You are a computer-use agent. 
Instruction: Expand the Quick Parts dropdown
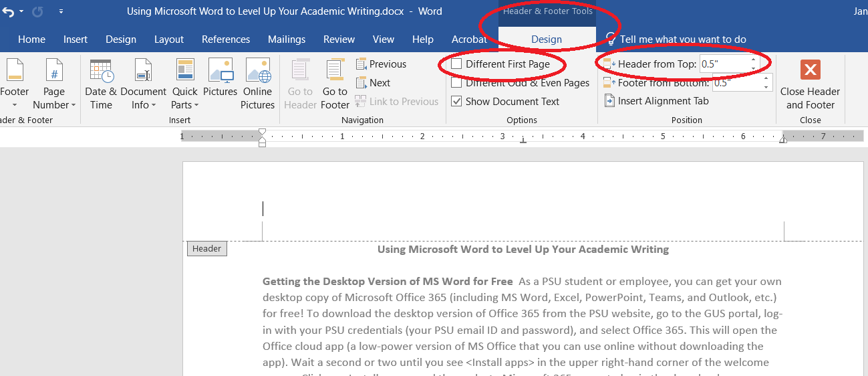[184, 98]
